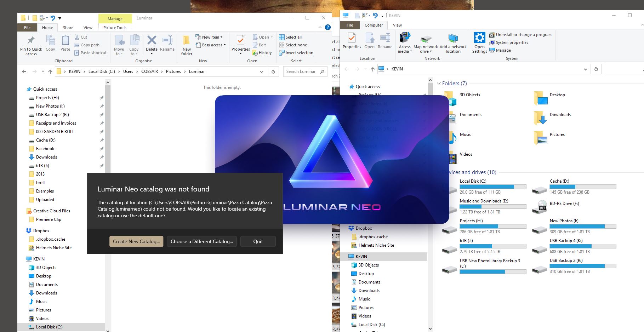The height and width of the screenshot is (332, 644).
Task: Click Search Luminar field
Action: coord(305,71)
